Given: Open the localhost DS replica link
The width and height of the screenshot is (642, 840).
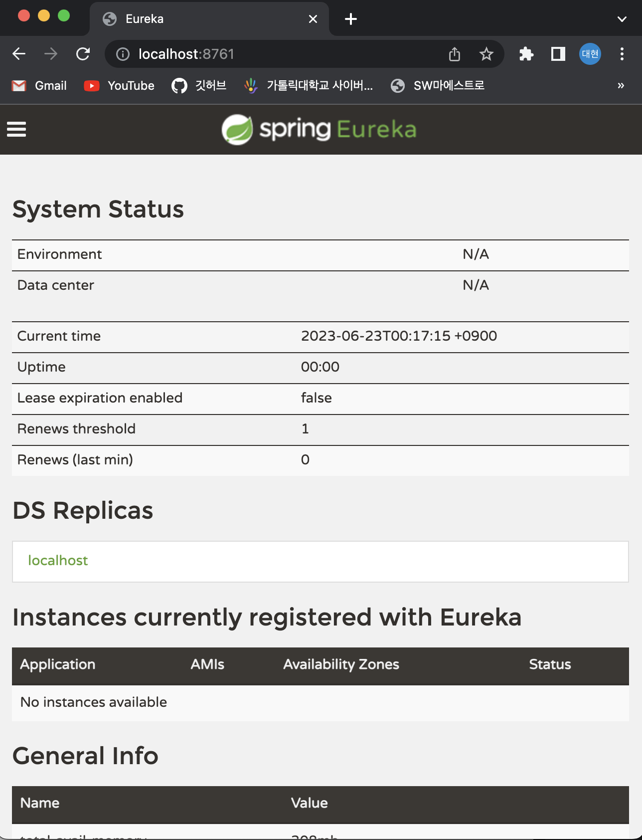Looking at the screenshot, I should coord(58,561).
